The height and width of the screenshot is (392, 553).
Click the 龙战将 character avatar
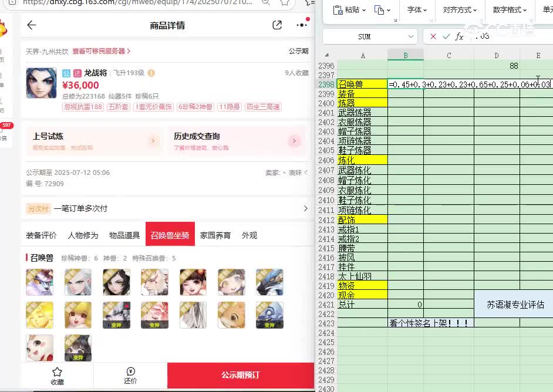(x=41, y=83)
